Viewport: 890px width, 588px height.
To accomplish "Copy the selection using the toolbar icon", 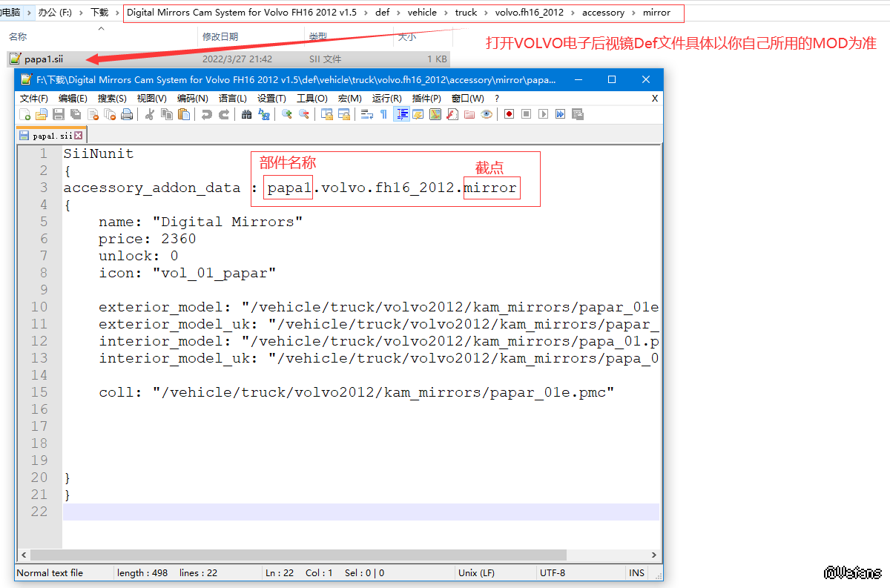I will tap(167, 114).
